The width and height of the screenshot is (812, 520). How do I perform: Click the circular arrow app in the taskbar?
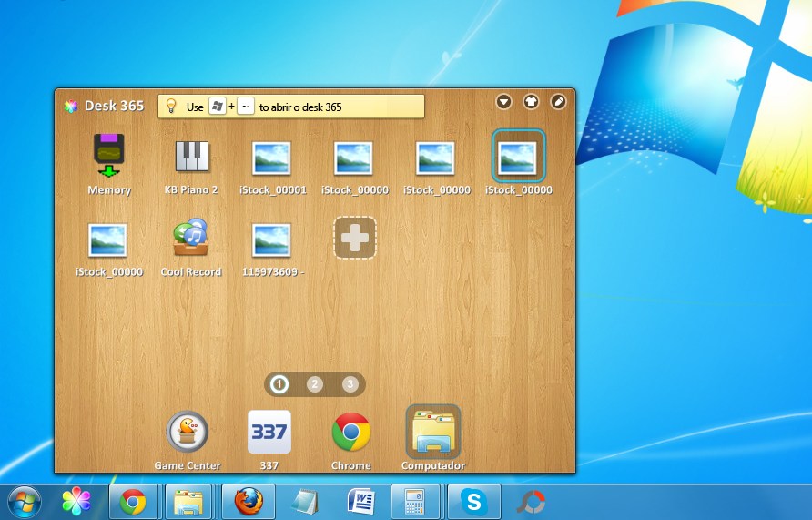click(532, 502)
